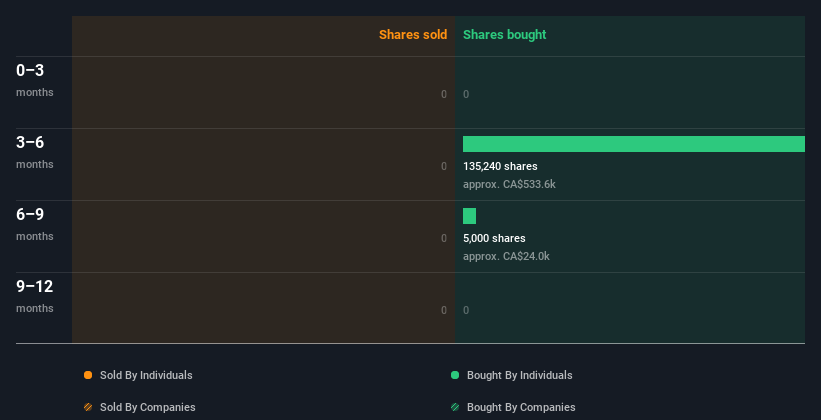Click shares sold zero in 3–6 months row
This screenshot has width=821, height=420.
(x=444, y=166)
